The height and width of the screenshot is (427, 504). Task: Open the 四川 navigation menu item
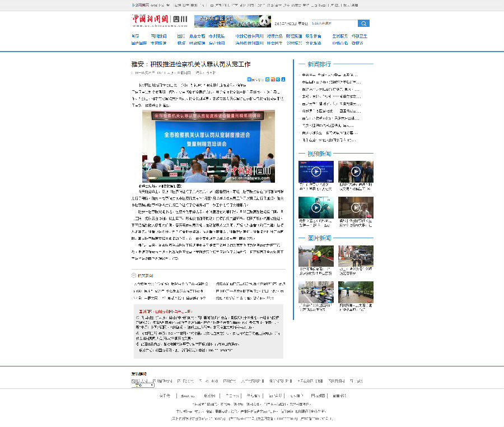[x=181, y=36]
